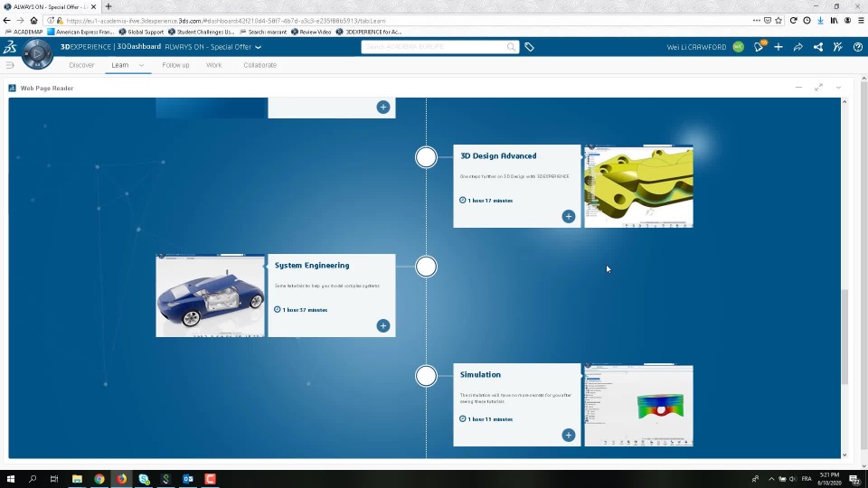Open Web Page Reader widget menu chevron
This screenshot has height=488, width=868.
click(x=838, y=88)
